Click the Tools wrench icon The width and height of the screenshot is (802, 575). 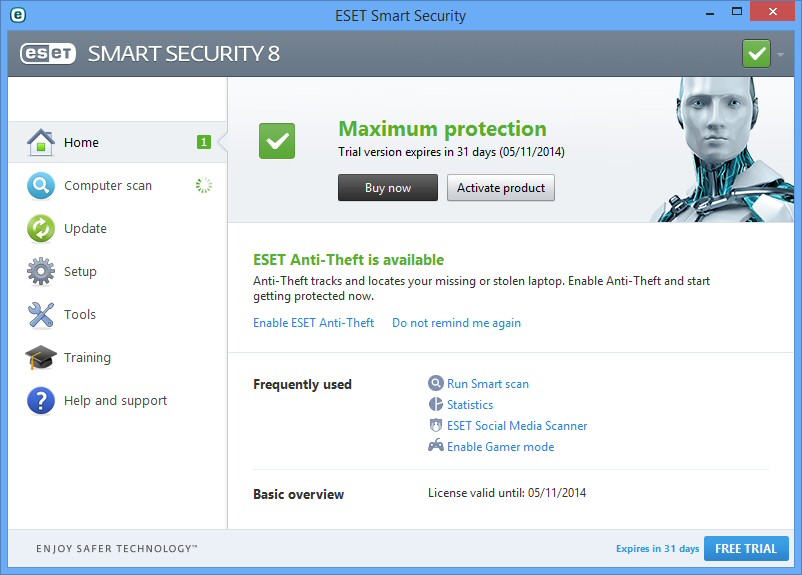point(40,314)
